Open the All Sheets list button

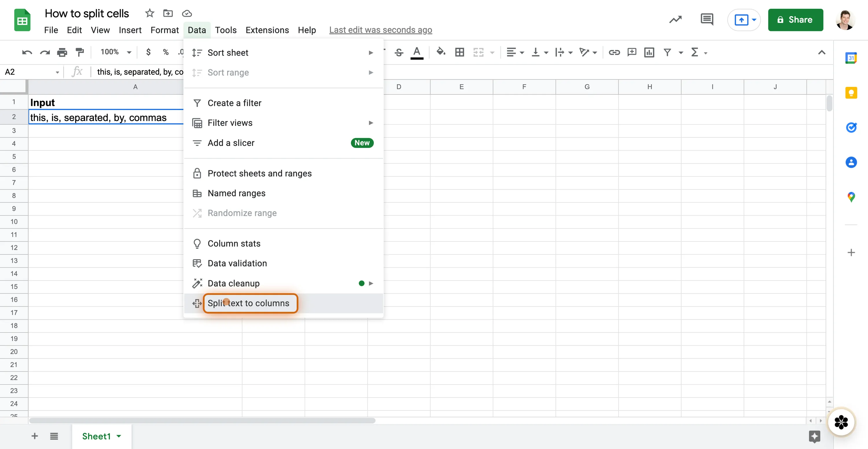(x=54, y=436)
